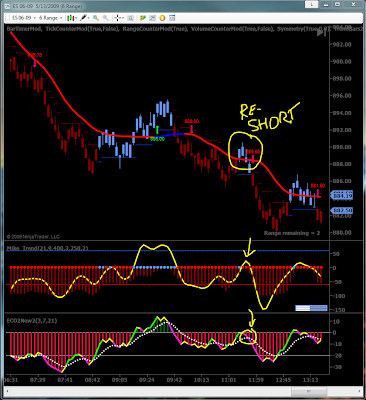Click the 882.50 price marker label
The width and height of the screenshot is (366, 400).
341,211
